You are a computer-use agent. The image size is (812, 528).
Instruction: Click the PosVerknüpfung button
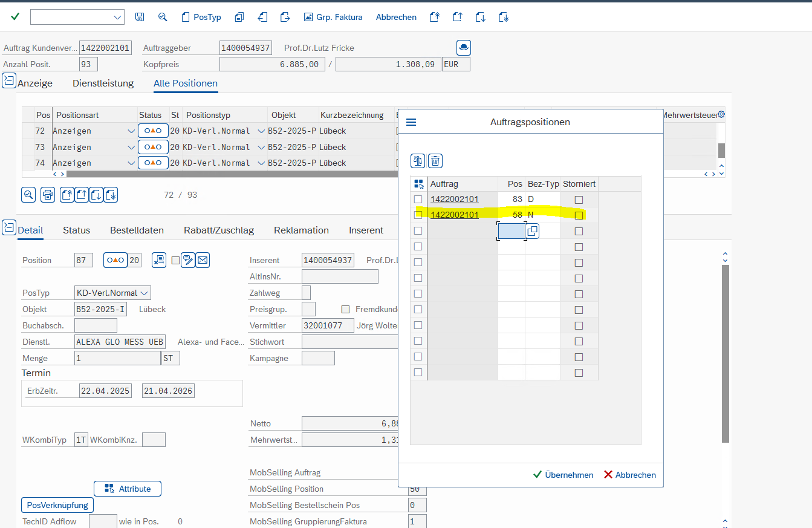pos(57,505)
